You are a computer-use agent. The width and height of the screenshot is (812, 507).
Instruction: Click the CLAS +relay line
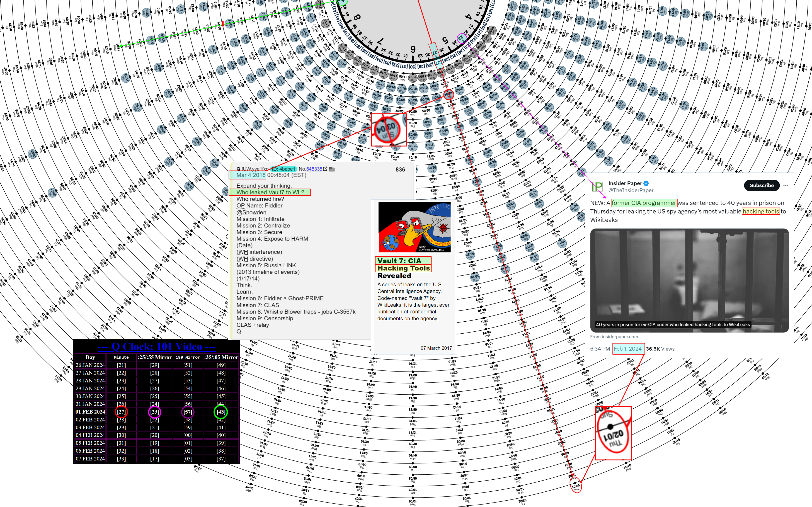(253, 325)
